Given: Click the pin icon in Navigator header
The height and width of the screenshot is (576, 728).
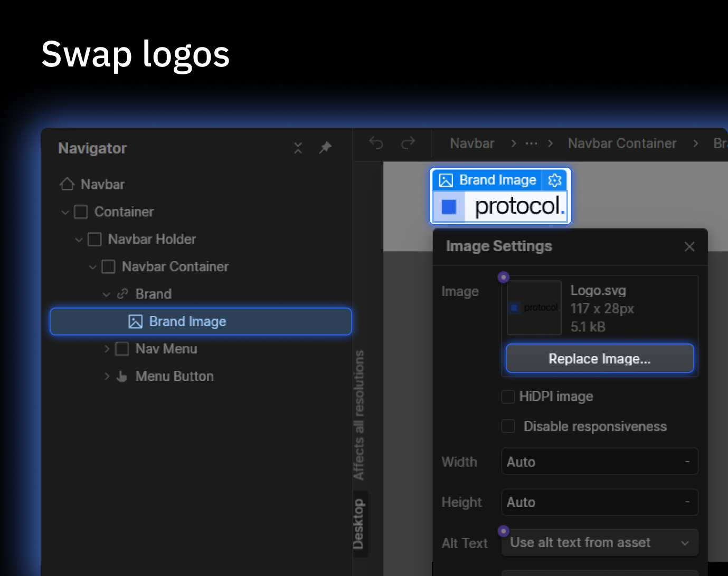Looking at the screenshot, I should (x=326, y=148).
